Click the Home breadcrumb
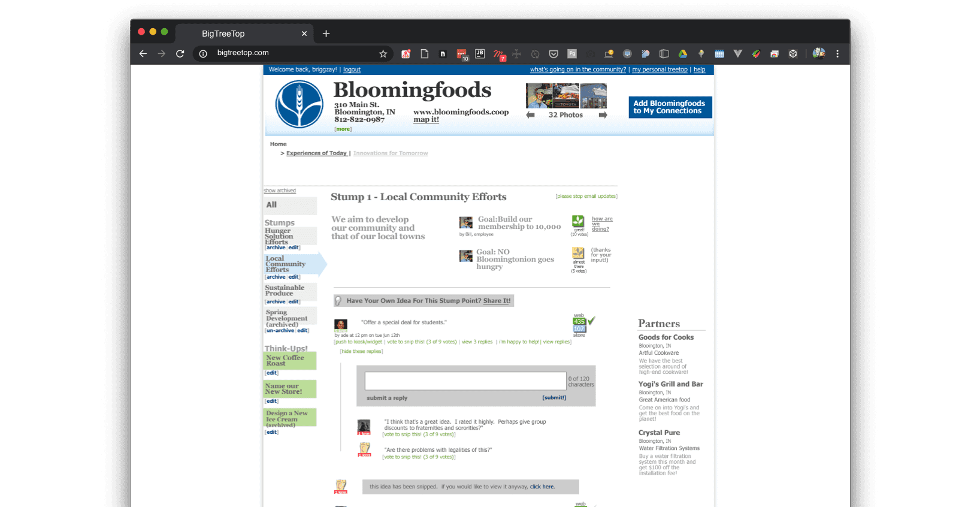 click(278, 144)
